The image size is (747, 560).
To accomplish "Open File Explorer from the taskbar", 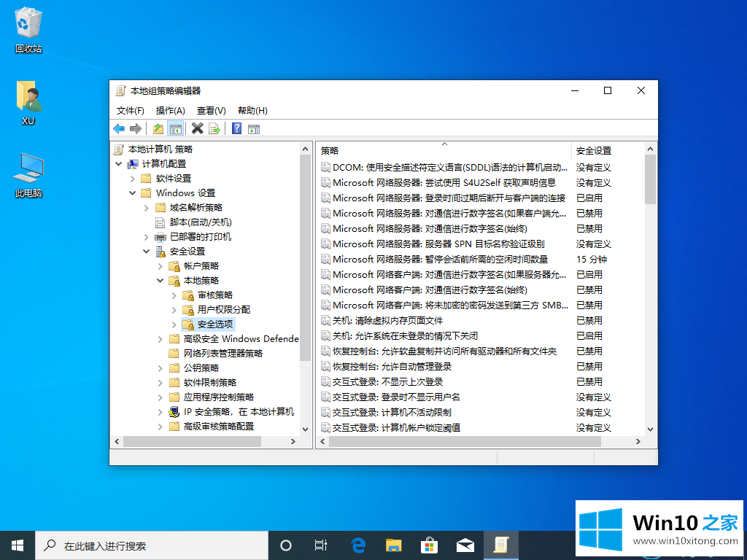I will 393,545.
